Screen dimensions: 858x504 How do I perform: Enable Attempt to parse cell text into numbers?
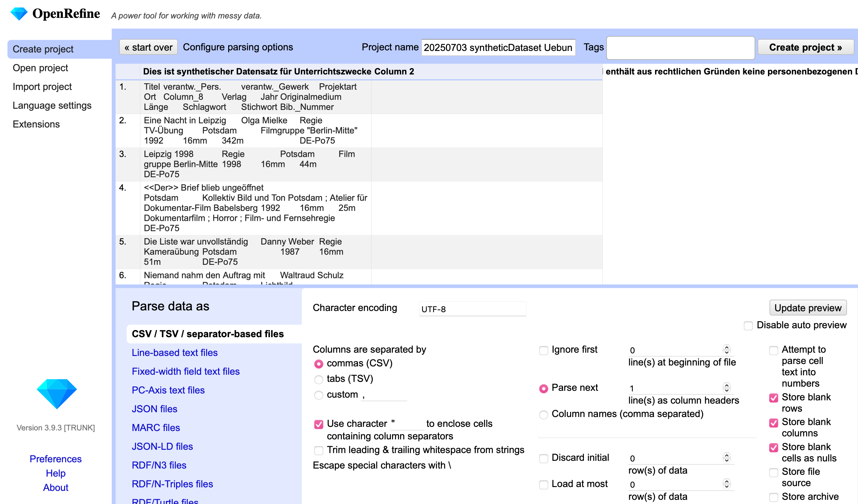pos(774,350)
